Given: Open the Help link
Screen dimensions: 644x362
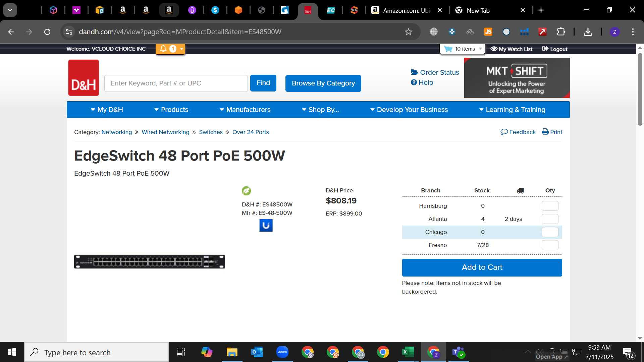Looking at the screenshot, I should pyautogui.click(x=422, y=82).
